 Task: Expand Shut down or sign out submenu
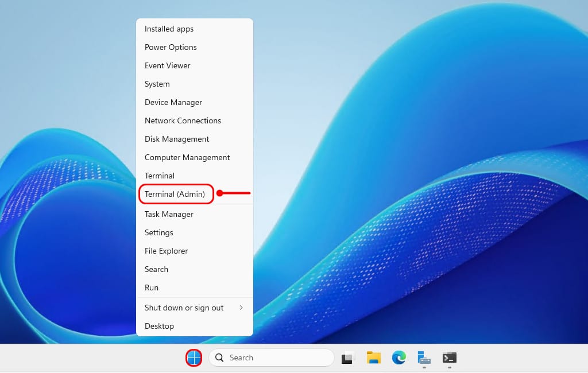(x=194, y=308)
